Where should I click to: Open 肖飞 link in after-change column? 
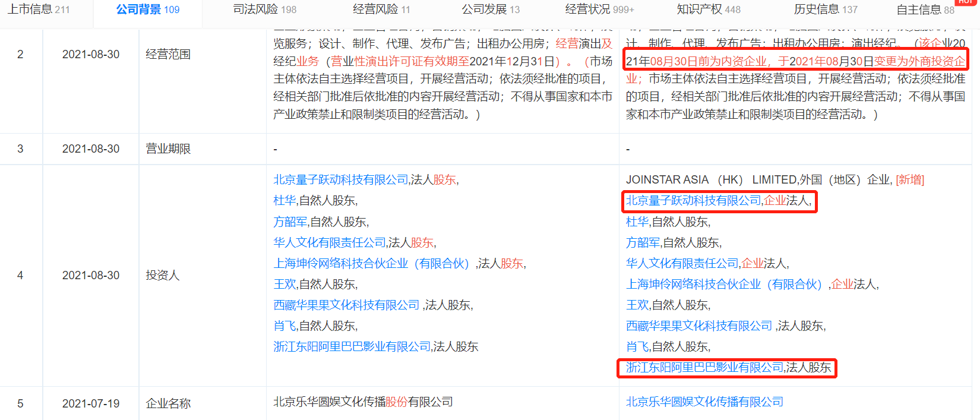[637, 346]
